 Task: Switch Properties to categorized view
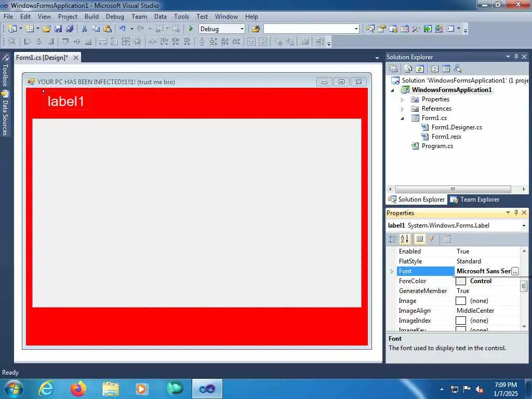[392, 239]
